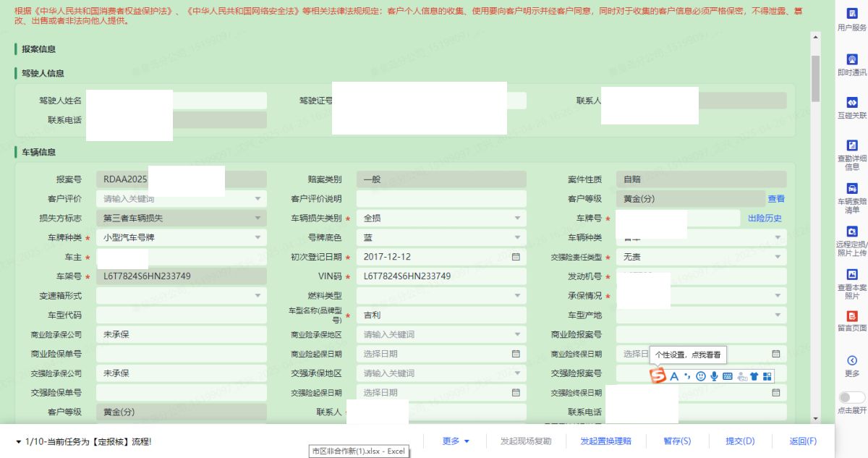Click the Sogou microphone voice input icon
Image resolution: width=868 pixels, height=458 pixels.
tap(714, 376)
